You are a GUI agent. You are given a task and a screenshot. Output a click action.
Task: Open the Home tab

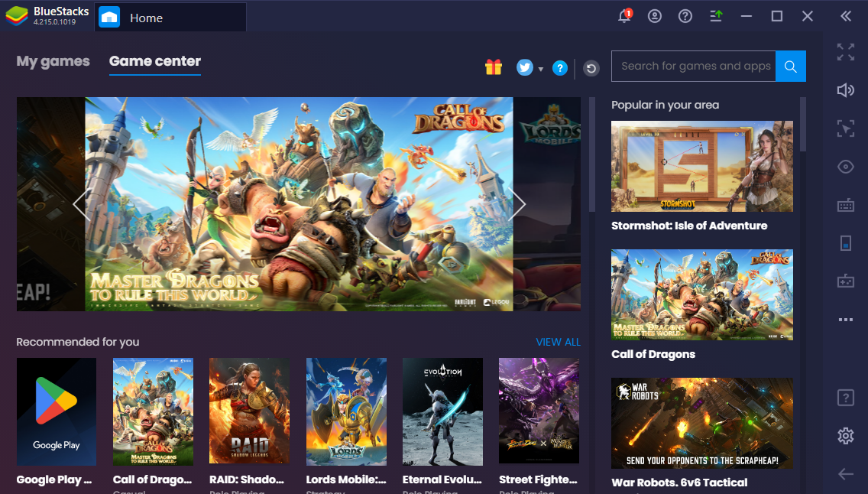click(x=170, y=18)
